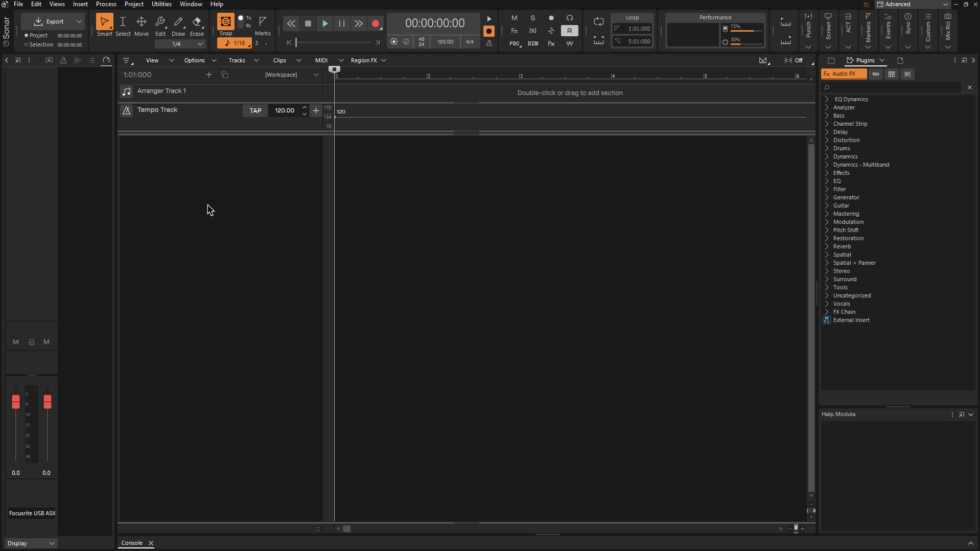Toggle DIM on the master output
The image size is (980, 551).
(532, 44)
